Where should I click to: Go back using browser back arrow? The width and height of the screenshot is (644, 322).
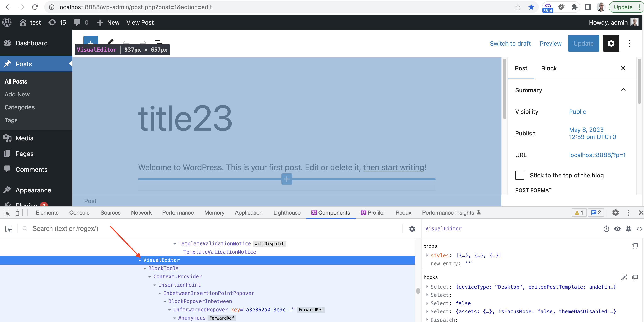[x=8, y=7]
